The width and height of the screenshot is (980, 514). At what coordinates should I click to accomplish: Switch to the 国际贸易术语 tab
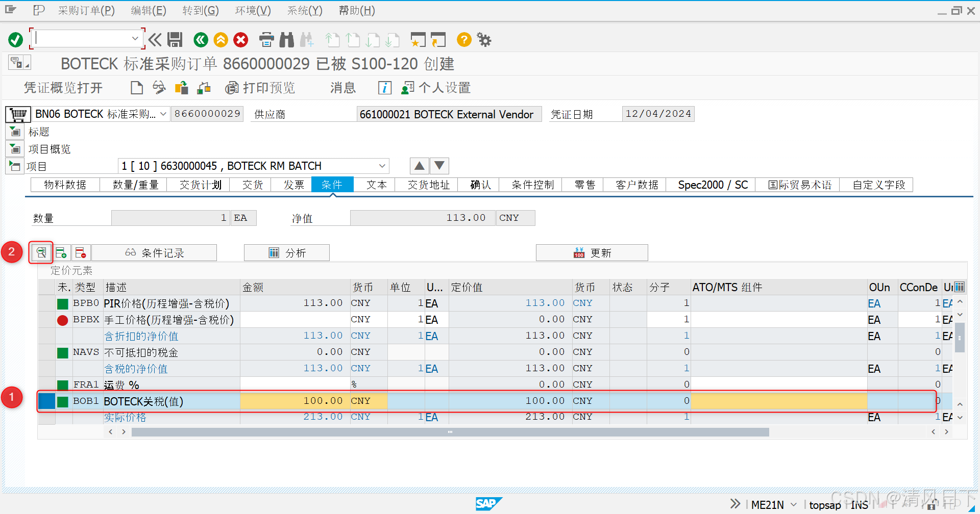[x=800, y=185]
